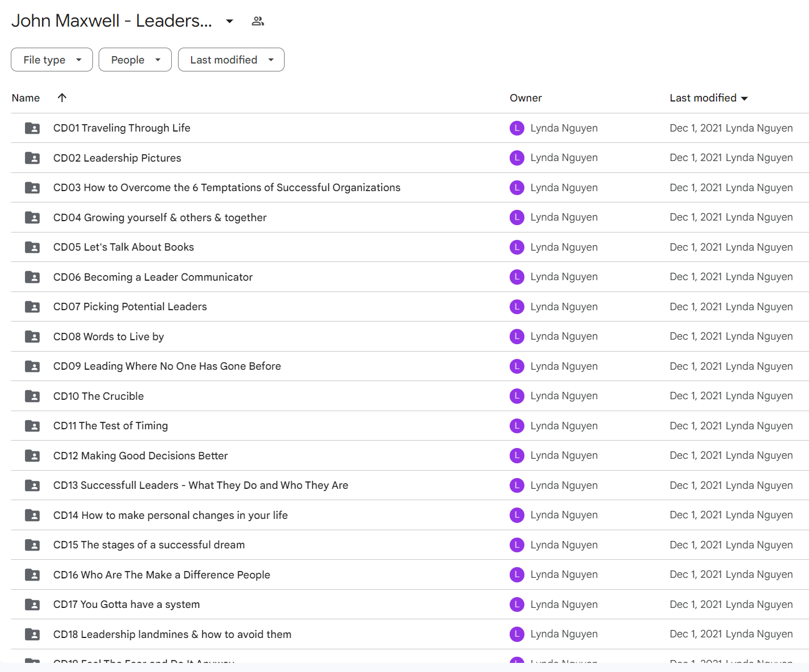Click the folder icon for CD01 Traveling Through Life

[x=32, y=128]
